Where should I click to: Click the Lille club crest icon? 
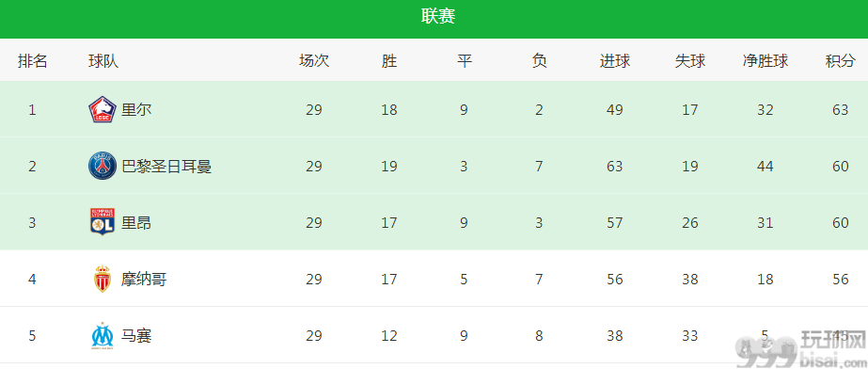click(102, 110)
